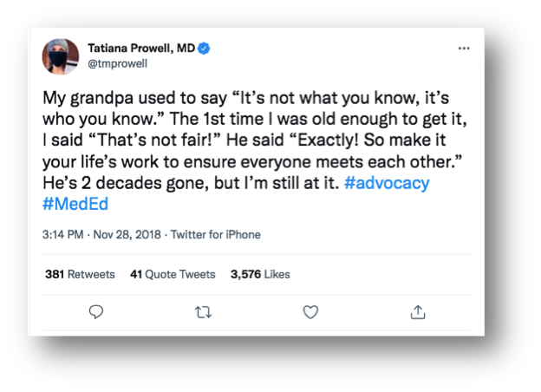Screen dimensions: 541x392
Task: Visit the @tmprowell handle
Action: coord(118,64)
